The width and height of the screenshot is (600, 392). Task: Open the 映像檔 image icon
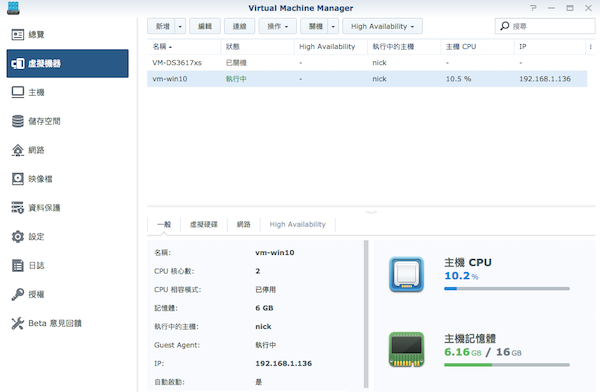click(18, 179)
